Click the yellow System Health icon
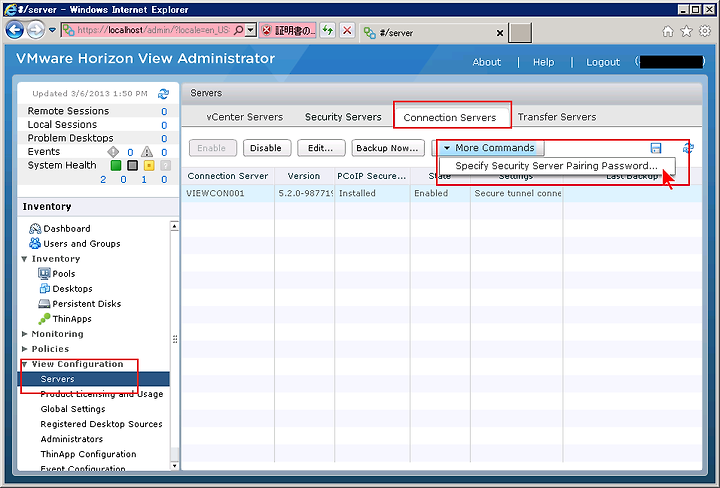This screenshot has width=720, height=488. coord(149,165)
